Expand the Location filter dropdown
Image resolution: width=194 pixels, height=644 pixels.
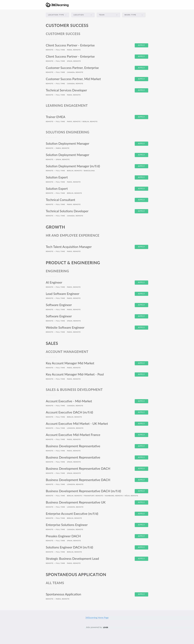(83, 15)
